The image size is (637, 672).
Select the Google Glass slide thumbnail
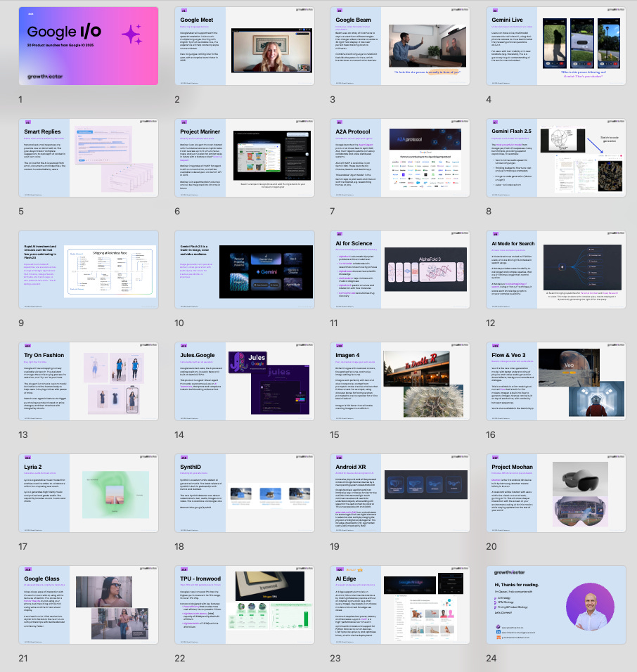[89, 605]
